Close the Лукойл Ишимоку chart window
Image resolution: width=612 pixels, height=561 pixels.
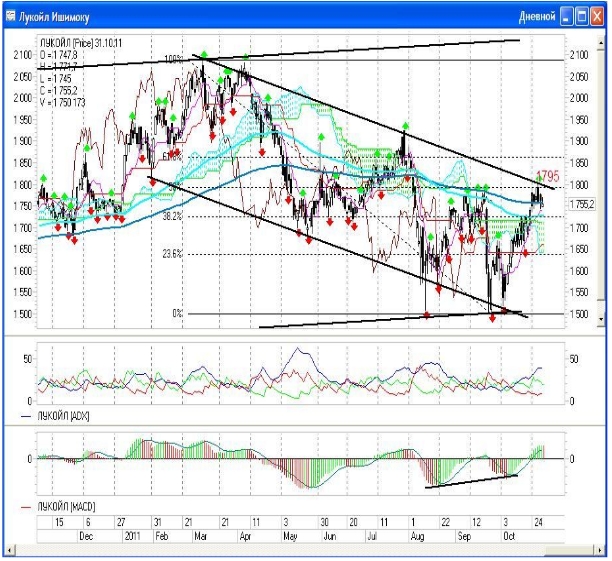pyautogui.click(x=597, y=17)
